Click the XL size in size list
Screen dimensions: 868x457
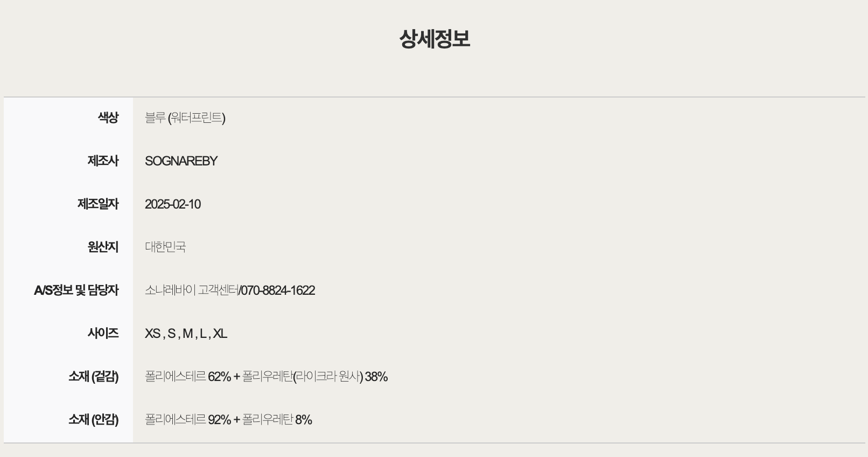pos(220,334)
